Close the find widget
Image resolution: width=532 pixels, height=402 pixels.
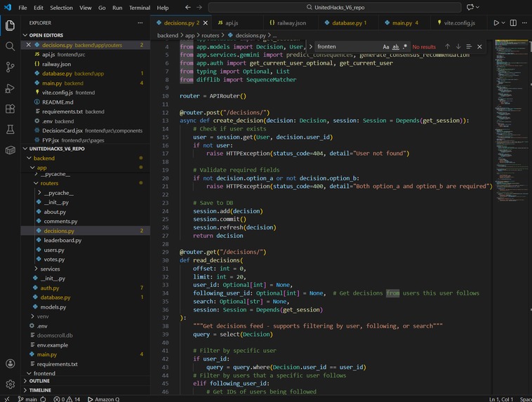(479, 47)
